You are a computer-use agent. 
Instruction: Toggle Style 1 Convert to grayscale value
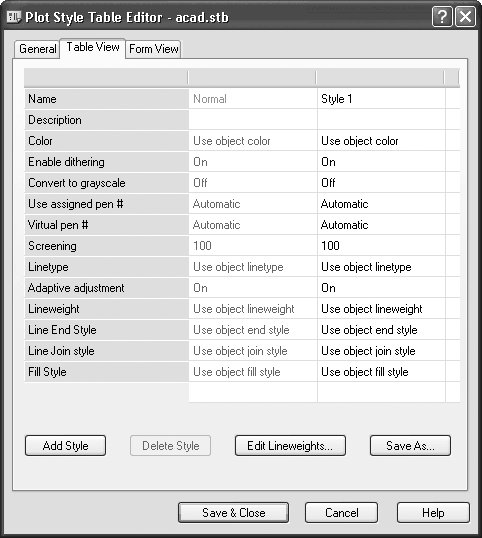[381, 183]
